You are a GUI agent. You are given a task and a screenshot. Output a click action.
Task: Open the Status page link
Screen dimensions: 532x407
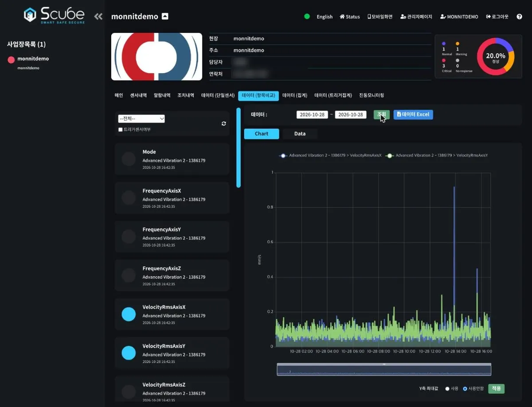(x=350, y=17)
